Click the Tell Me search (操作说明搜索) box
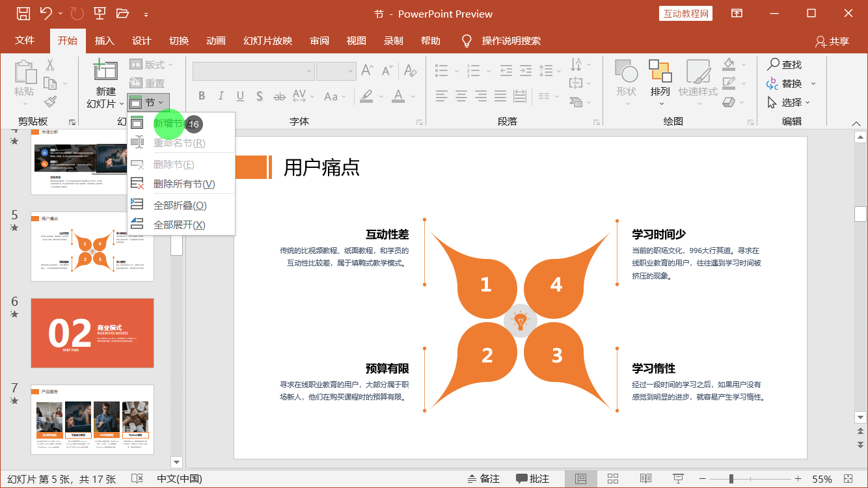 501,40
